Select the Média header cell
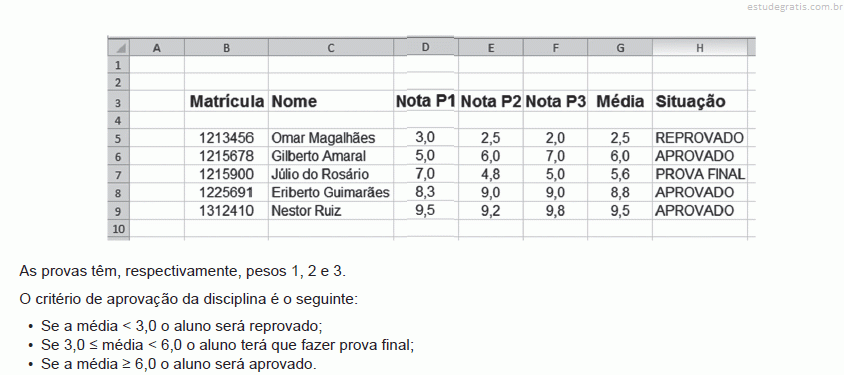This screenshot has height=375, width=844. [620, 101]
